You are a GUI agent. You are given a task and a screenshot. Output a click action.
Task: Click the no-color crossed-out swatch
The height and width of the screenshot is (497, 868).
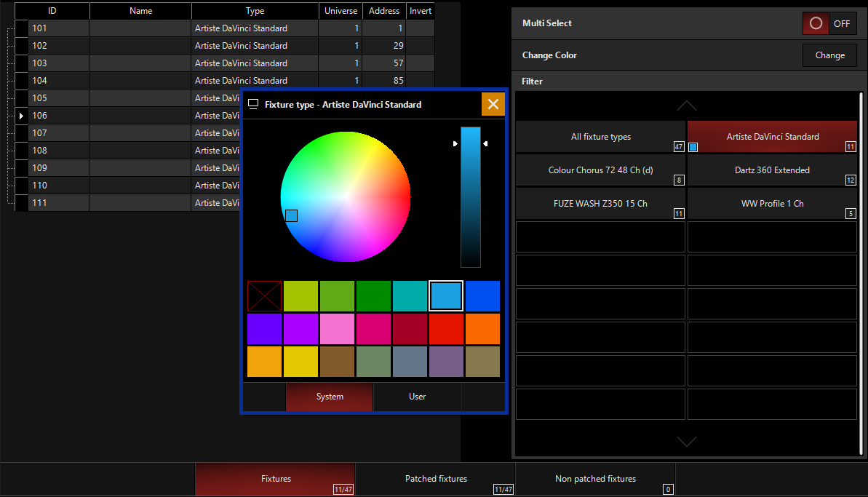(264, 296)
